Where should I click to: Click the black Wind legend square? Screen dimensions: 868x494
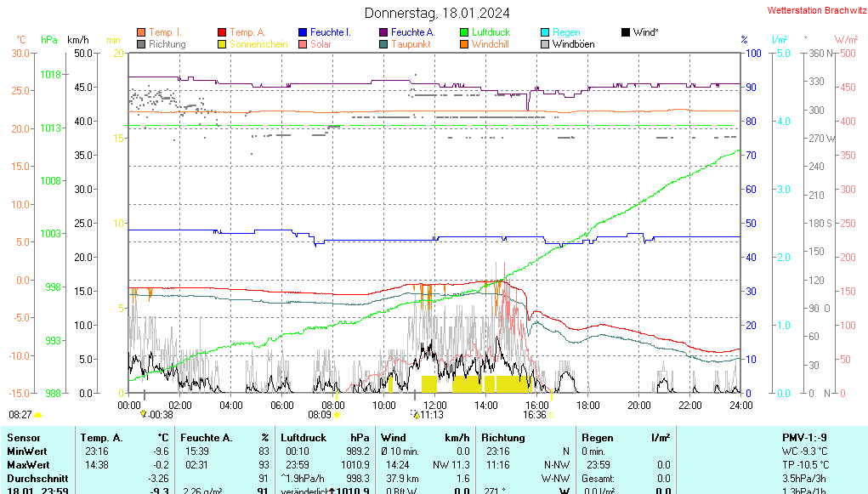coord(626,32)
